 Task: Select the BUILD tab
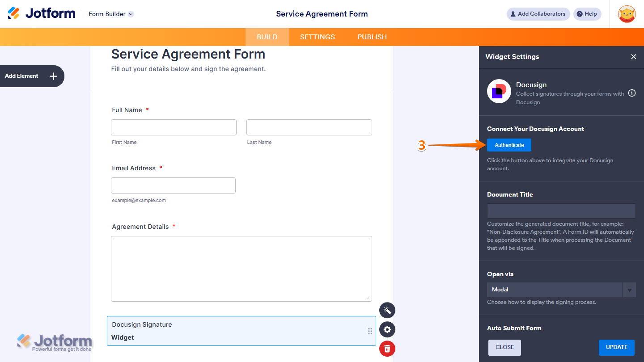click(267, 37)
